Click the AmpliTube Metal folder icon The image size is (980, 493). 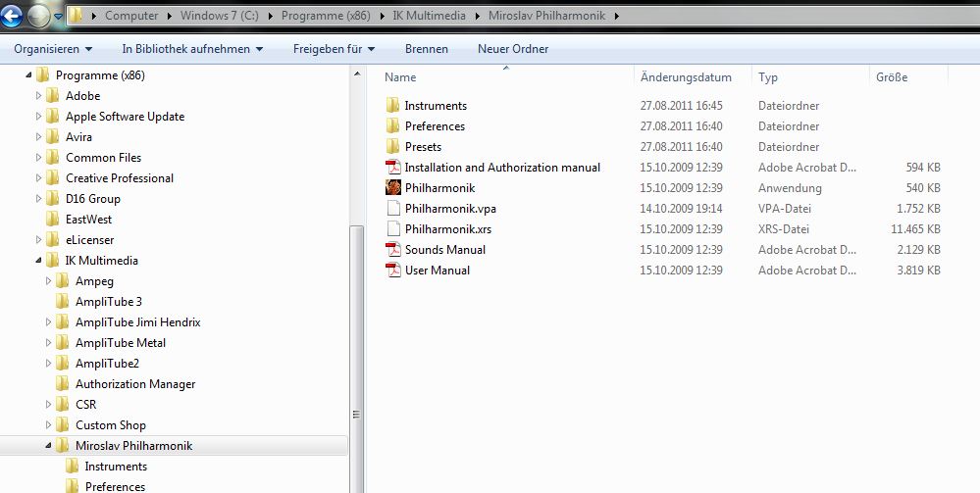click(63, 342)
